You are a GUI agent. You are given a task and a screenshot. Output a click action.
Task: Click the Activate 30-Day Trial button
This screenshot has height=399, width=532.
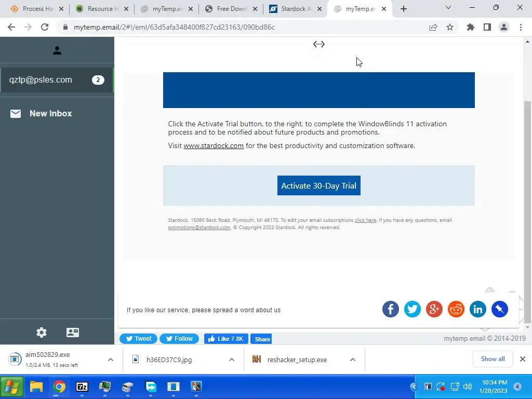click(x=318, y=185)
